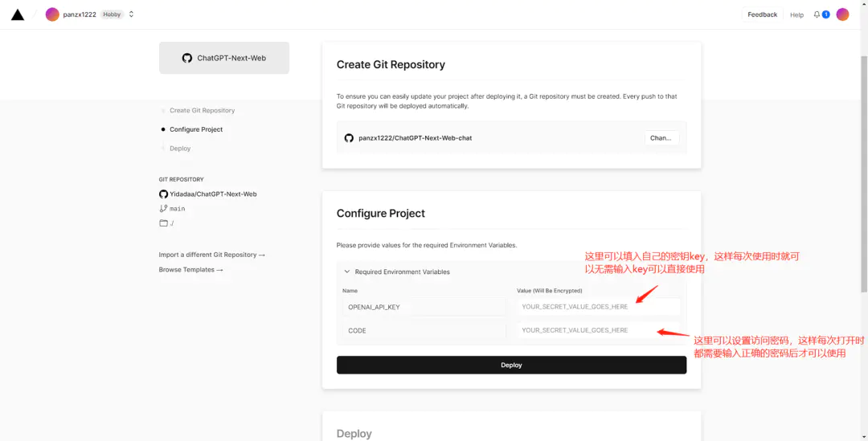
Task: Select the Create Git Repository step
Action: pyautogui.click(x=202, y=111)
